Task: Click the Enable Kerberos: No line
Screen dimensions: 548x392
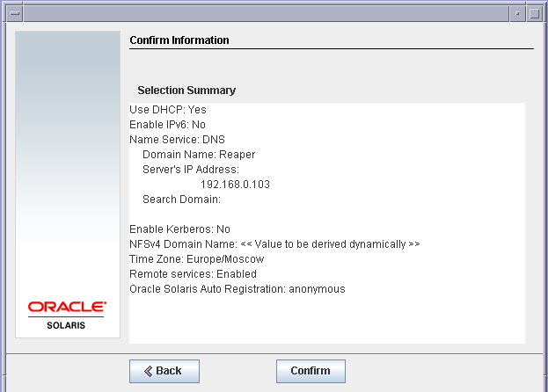Action: [179, 229]
